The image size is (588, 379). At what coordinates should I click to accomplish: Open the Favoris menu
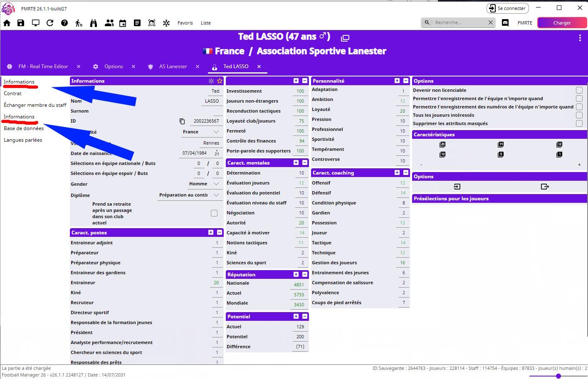(185, 23)
